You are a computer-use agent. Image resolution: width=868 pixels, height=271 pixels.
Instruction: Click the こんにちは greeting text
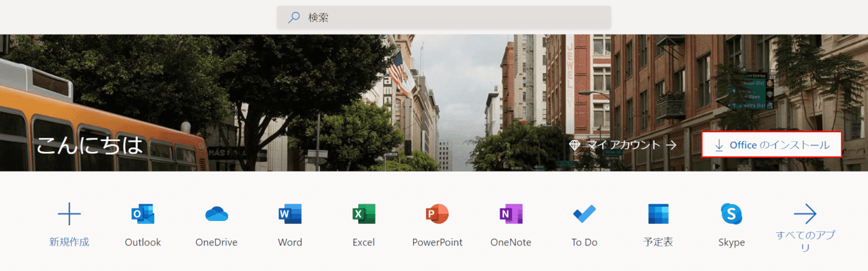click(90, 145)
